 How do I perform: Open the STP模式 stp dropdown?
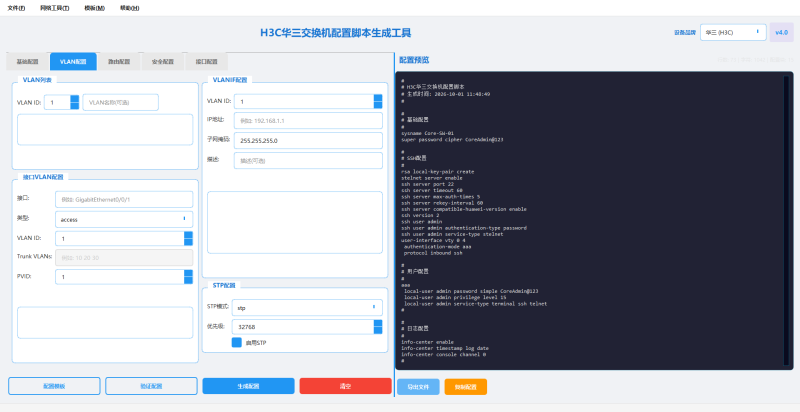pyautogui.click(x=307, y=307)
